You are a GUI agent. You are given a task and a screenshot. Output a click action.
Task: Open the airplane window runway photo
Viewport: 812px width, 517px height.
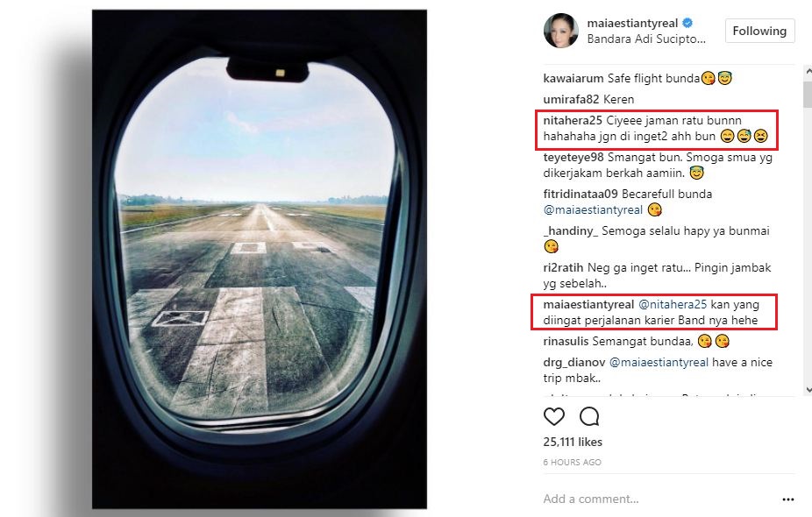(260, 258)
